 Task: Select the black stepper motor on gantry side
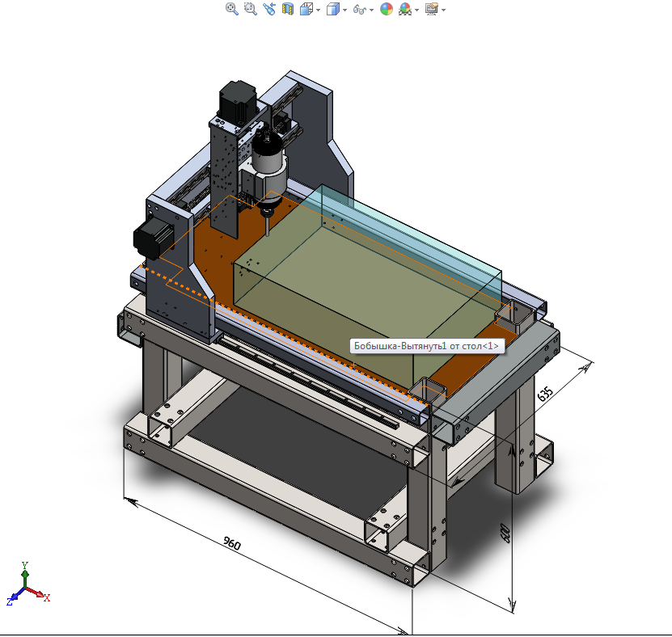tap(154, 238)
